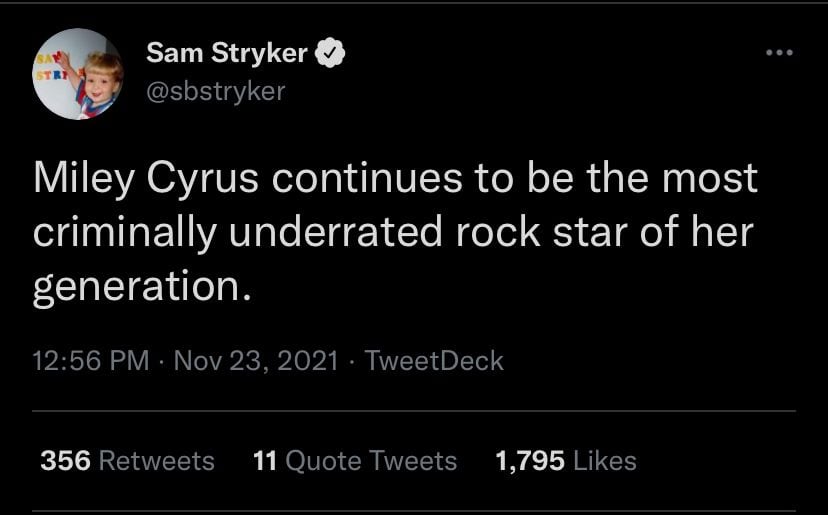Image resolution: width=828 pixels, height=515 pixels.
Task: Open the TweetDeck source link
Action: point(434,360)
